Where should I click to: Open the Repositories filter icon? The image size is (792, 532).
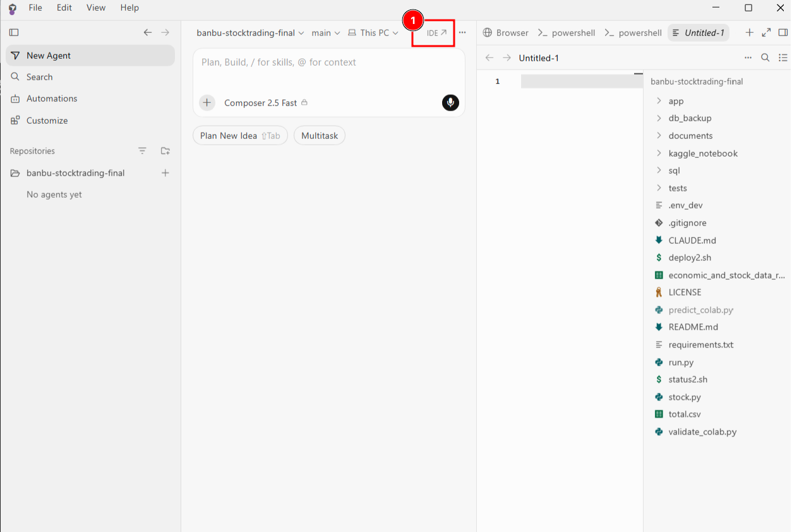click(x=142, y=151)
